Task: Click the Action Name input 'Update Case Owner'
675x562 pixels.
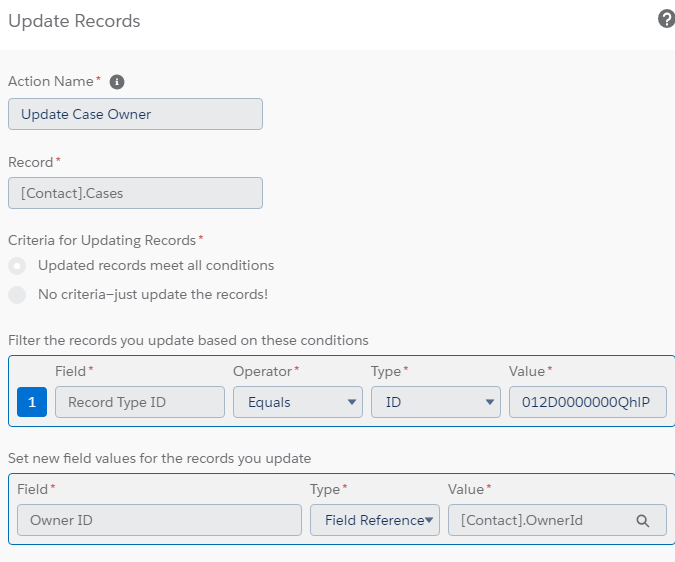Action: [135, 114]
